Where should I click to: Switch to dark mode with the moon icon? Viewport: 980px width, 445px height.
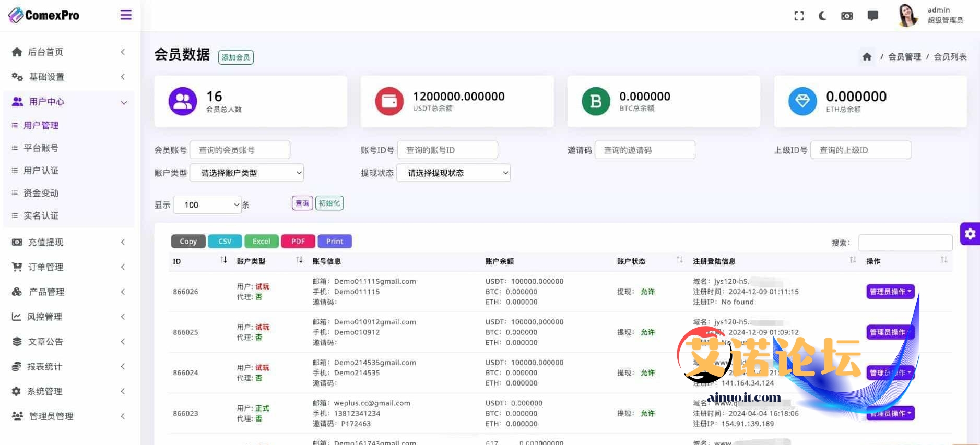(x=822, y=16)
